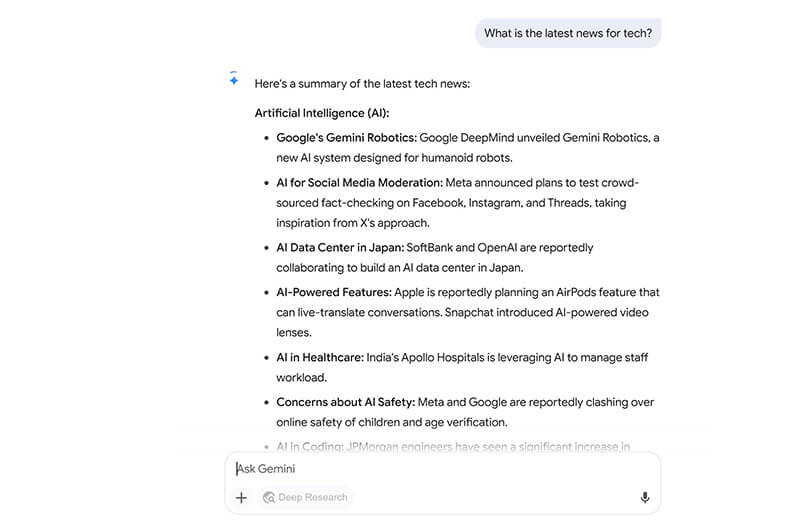The width and height of the screenshot is (800, 520).
Task: Activate the microphone voice input icon
Action: pos(645,497)
